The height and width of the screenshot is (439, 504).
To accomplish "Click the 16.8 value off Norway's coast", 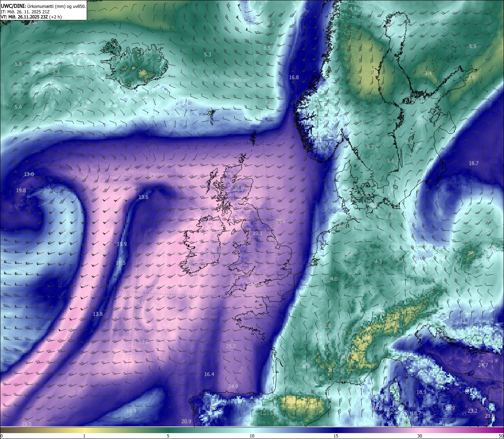I will pos(294,78).
